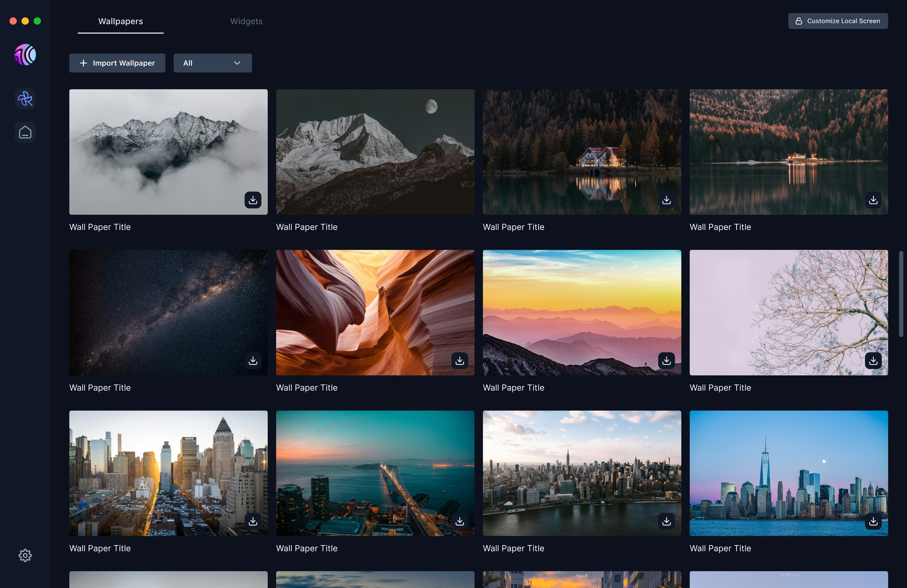Open the home sidebar icon
Screen dimensions: 907x588
click(x=25, y=132)
